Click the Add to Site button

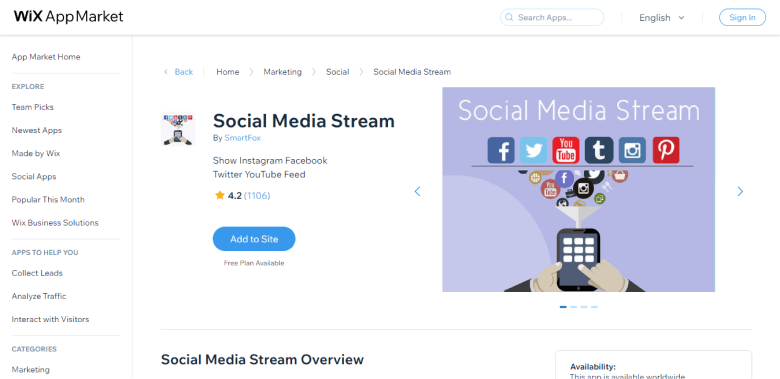(x=254, y=239)
